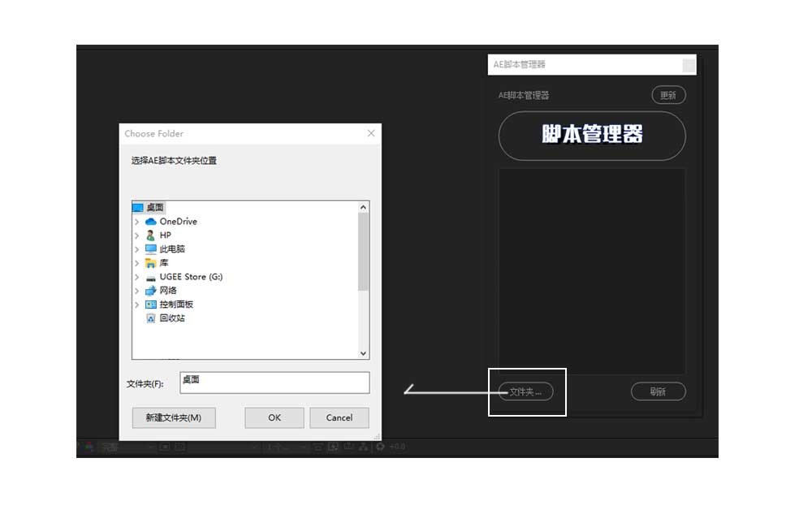Click the large 脚本管理器 banner button
The width and height of the screenshot is (812, 510).
(592, 136)
